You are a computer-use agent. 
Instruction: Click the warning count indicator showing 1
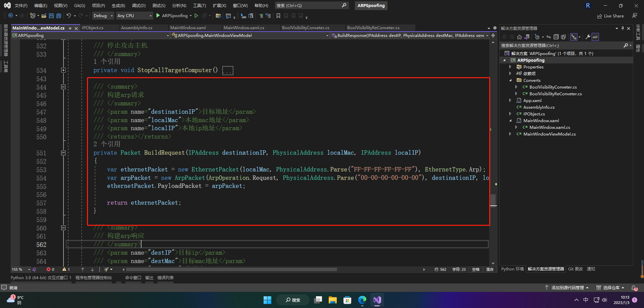click(x=66, y=269)
